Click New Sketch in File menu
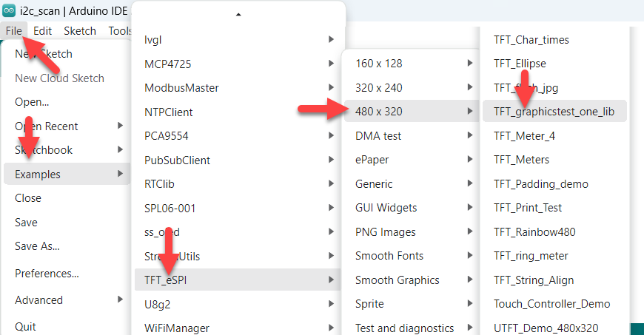 (44, 54)
